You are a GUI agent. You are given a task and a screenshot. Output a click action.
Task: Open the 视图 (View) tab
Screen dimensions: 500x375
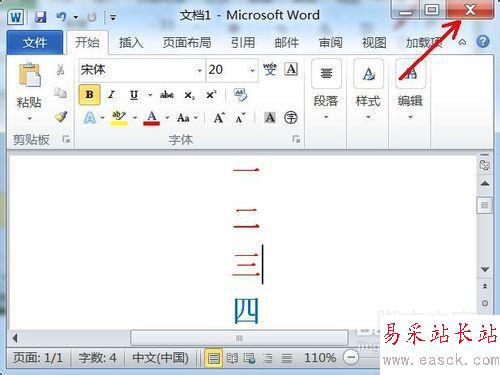point(374,42)
